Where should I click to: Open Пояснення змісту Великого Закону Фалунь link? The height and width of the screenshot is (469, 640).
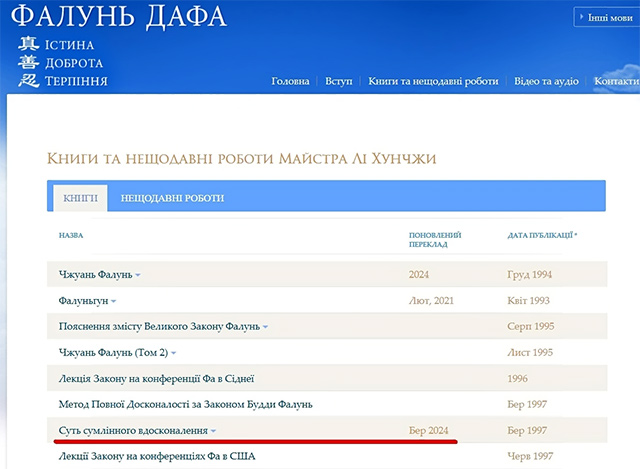[159, 327]
